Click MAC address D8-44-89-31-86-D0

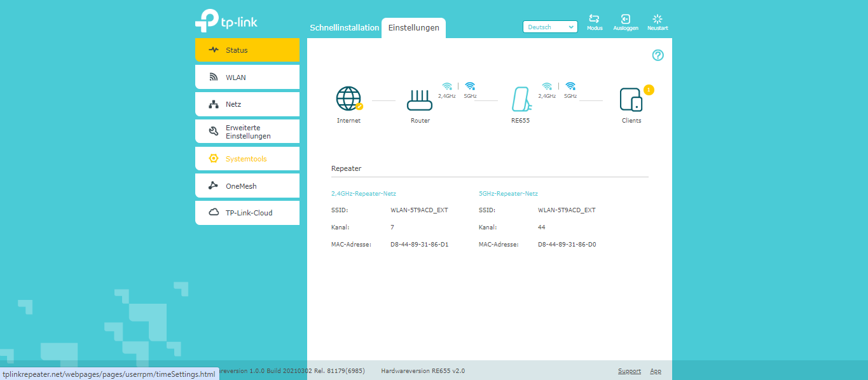(x=567, y=244)
